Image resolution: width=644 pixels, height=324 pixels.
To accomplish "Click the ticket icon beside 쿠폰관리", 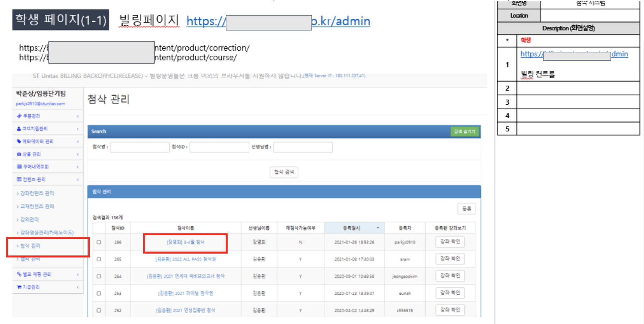I will point(19,116).
